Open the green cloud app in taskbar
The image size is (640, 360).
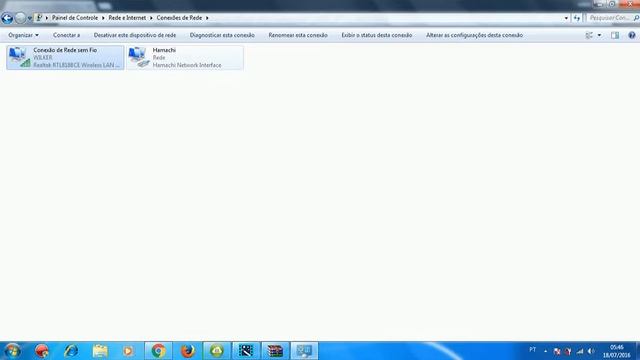tap(217, 351)
